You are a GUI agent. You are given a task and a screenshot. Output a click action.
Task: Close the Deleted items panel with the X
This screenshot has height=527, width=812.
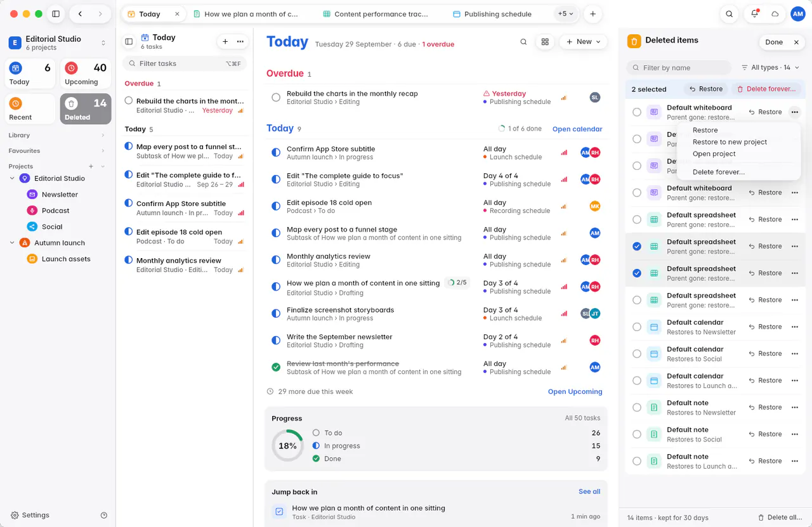tap(796, 42)
